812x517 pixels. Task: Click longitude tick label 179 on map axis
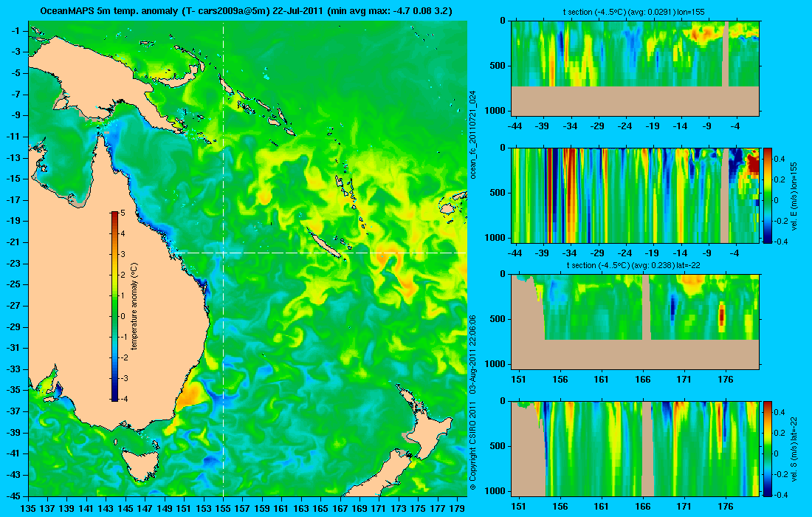point(457,509)
